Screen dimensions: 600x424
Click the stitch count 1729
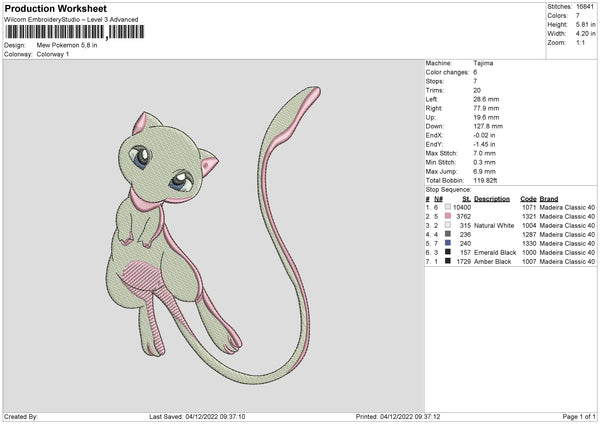coord(463,262)
